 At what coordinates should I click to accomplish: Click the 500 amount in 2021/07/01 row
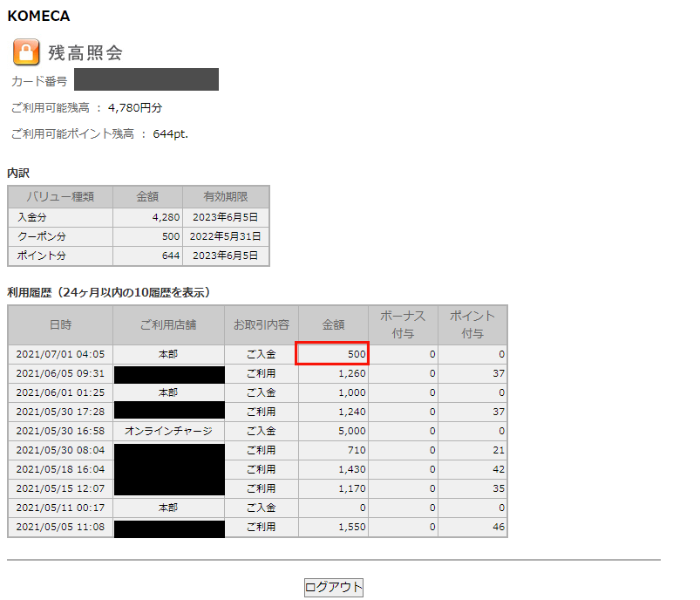click(357, 354)
